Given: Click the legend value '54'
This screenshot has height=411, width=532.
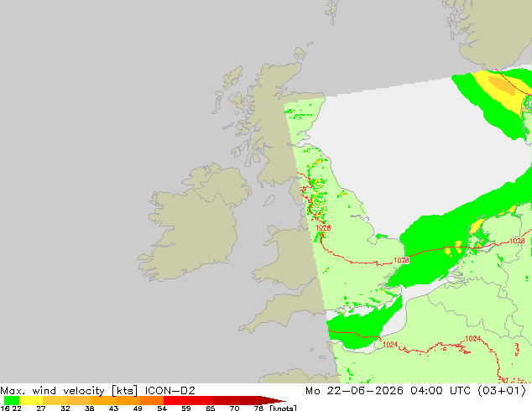Looking at the screenshot, I should (x=162, y=408).
